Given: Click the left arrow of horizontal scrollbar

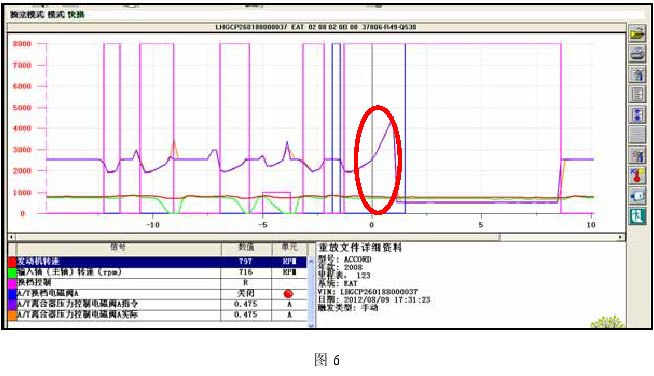Looking at the screenshot, I should coord(11,237).
